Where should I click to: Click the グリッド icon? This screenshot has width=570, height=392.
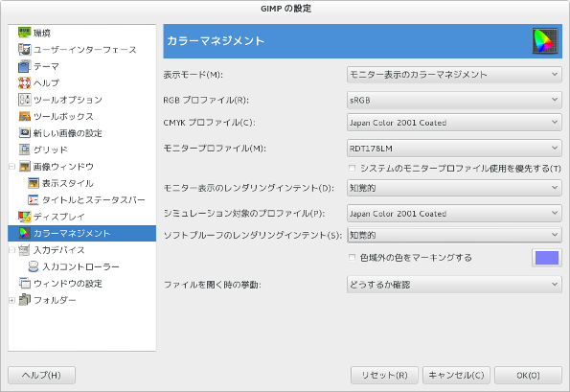[24, 150]
